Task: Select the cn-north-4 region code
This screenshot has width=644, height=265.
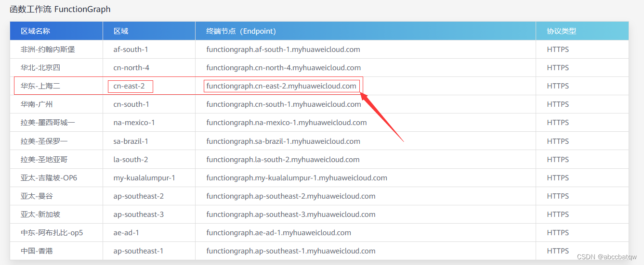Action: coord(131,68)
